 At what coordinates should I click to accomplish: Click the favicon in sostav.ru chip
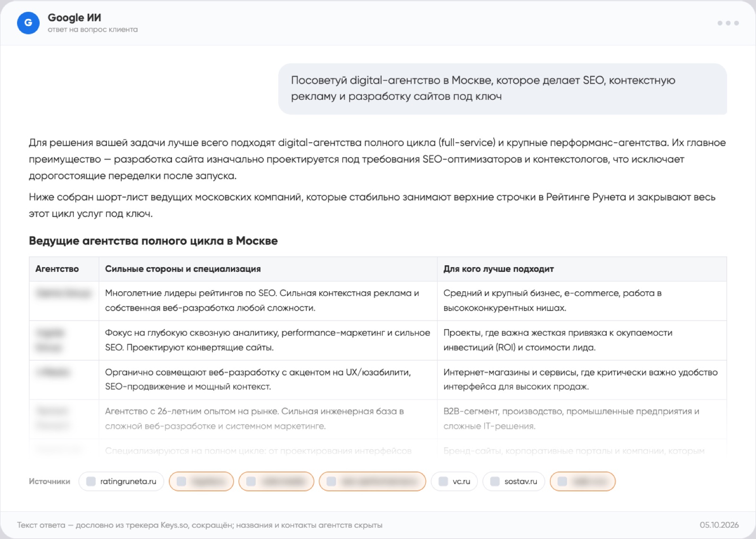point(495,481)
